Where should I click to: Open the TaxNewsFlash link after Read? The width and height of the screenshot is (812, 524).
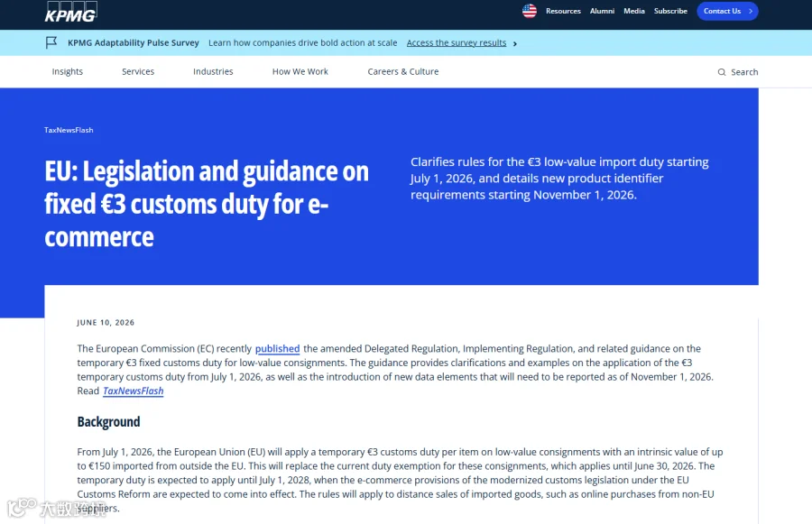point(134,391)
